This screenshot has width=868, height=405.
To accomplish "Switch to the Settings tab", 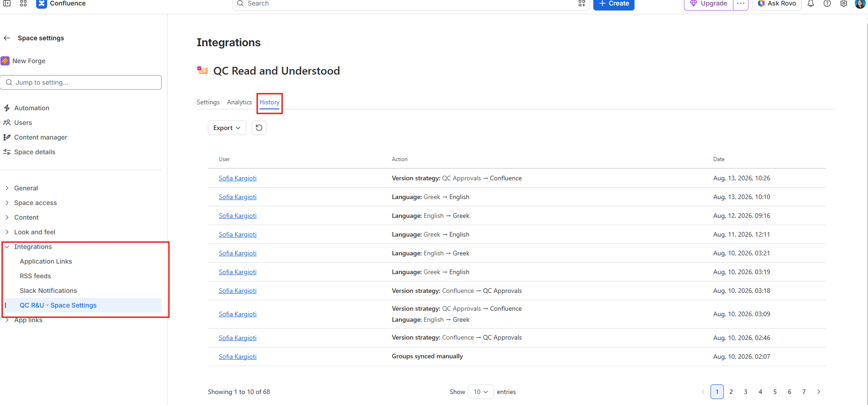I will click(x=208, y=102).
